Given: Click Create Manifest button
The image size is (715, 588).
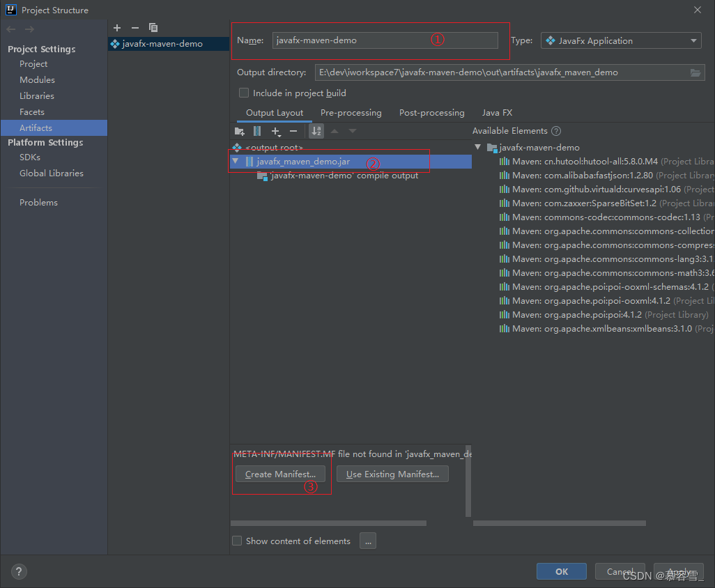Looking at the screenshot, I should (x=280, y=474).
